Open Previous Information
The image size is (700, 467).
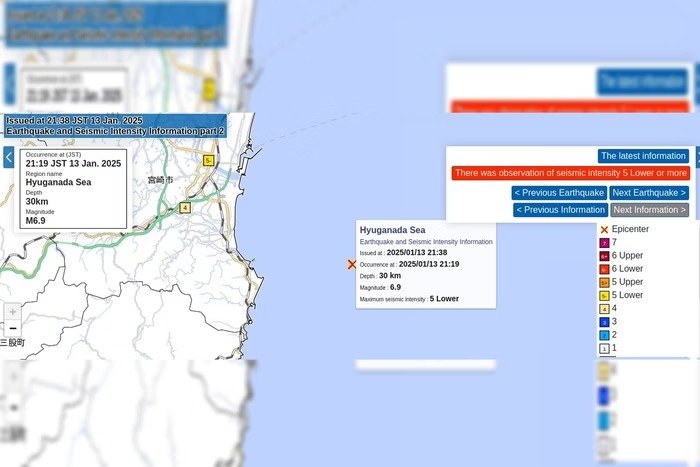(x=560, y=210)
